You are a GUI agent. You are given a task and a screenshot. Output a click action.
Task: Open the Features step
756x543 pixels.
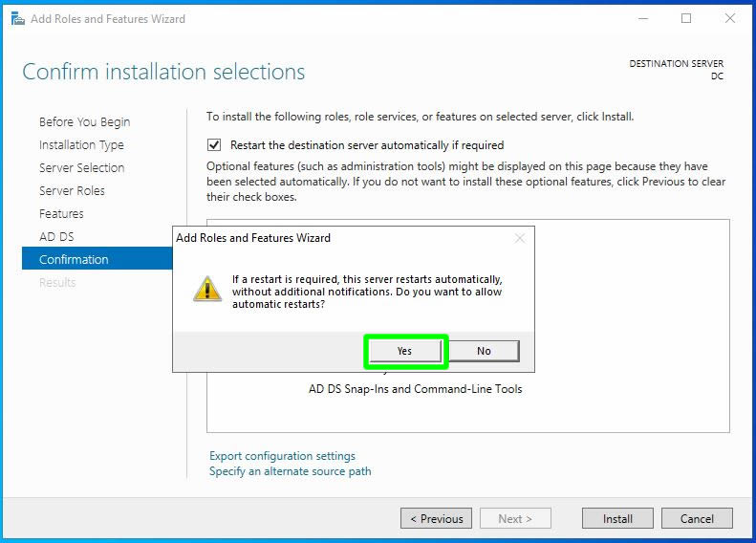61,213
